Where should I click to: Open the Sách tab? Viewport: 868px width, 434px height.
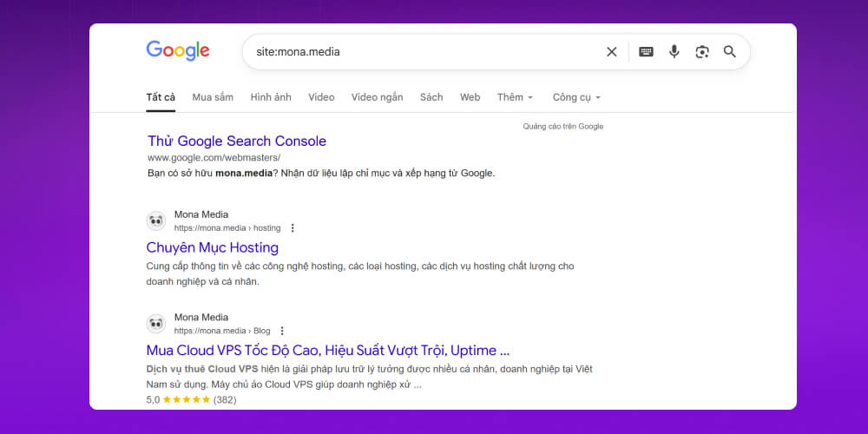tap(431, 97)
